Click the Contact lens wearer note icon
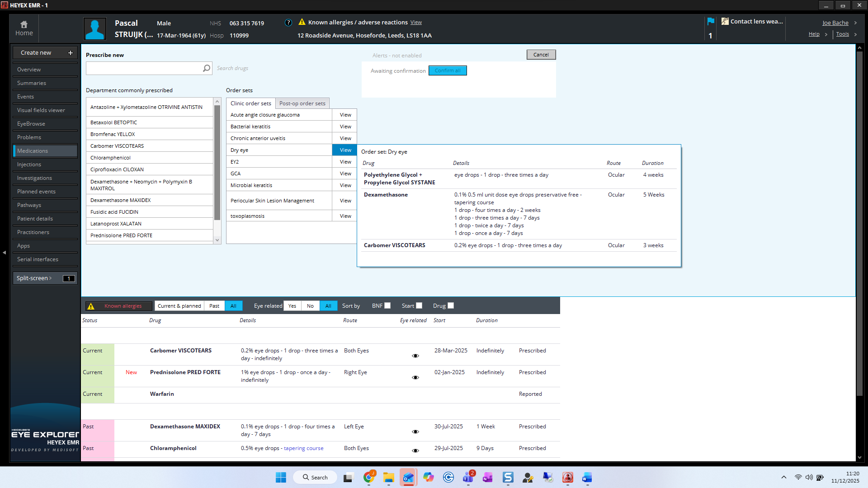The height and width of the screenshot is (488, 868). [725, 21]
